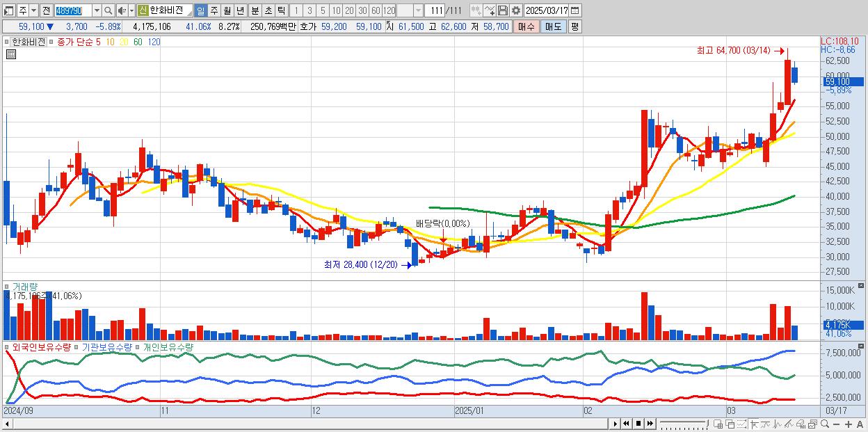The height and width of the screenshot is (432, 868).
Task: Select interval 120 button
Action: click(389, 10)
